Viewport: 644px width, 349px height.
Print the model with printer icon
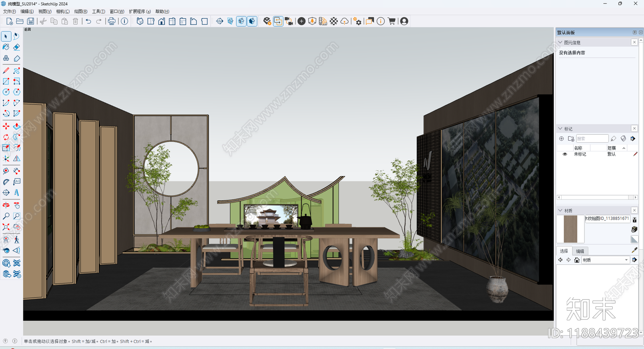[x=111, y=21]
